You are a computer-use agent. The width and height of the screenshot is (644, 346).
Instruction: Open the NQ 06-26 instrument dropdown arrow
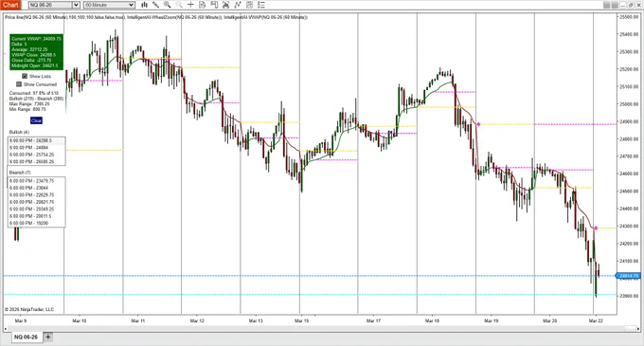(x=76, y=5)
